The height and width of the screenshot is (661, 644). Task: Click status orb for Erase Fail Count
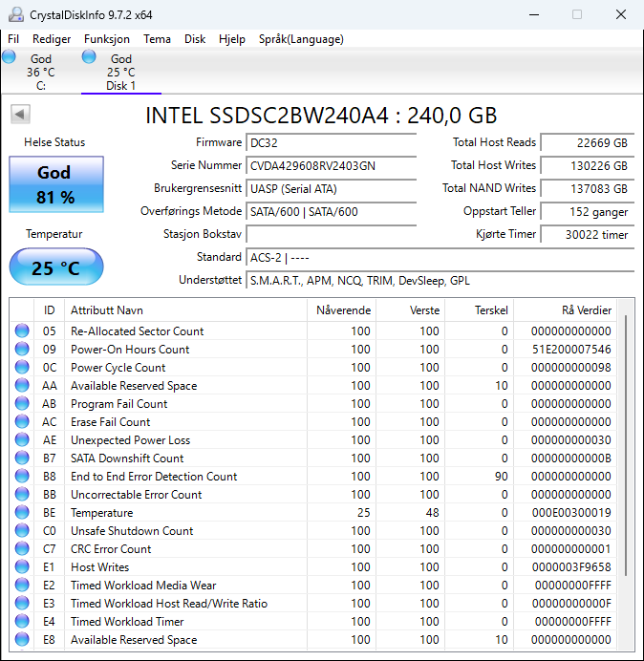click(22, 421)
